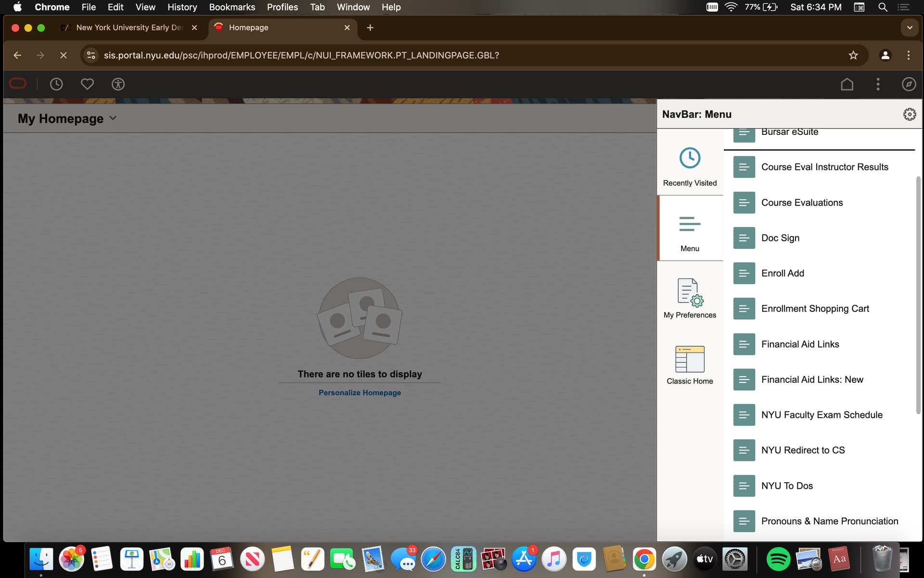This screenshot has height=578, width=924.
Task: Click the Favorites heart icon
Action: [87, 84]
